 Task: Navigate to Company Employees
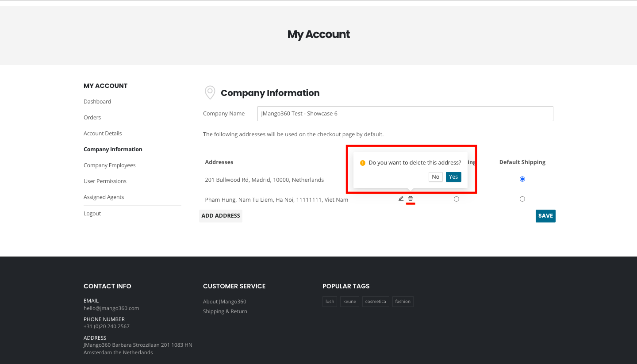click(110, 165)
